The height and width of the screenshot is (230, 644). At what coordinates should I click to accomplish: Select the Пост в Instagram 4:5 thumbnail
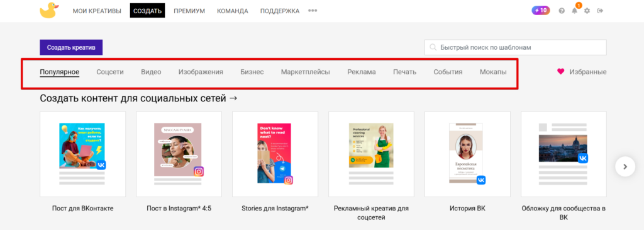pos(179,154)
